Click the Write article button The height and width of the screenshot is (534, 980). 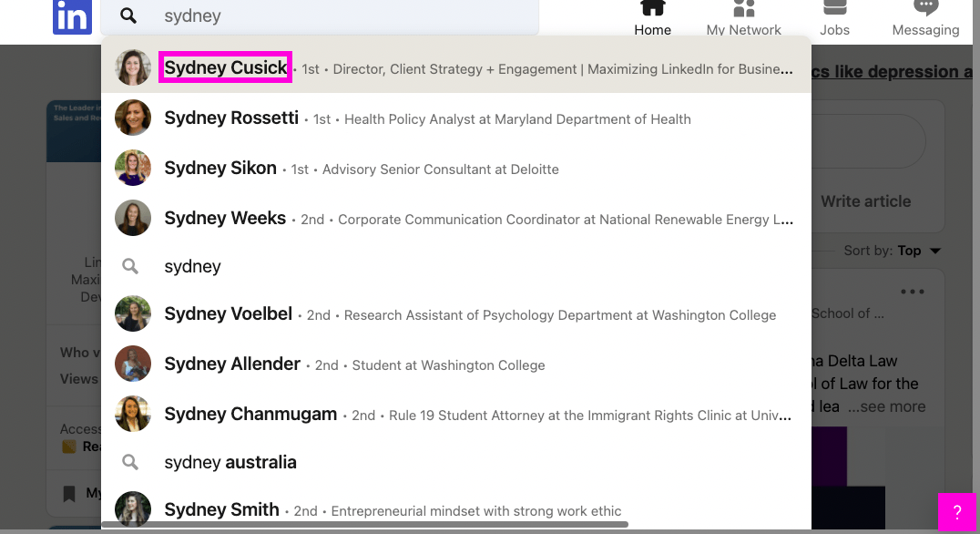pyautogui.click(x=865, y=201)
